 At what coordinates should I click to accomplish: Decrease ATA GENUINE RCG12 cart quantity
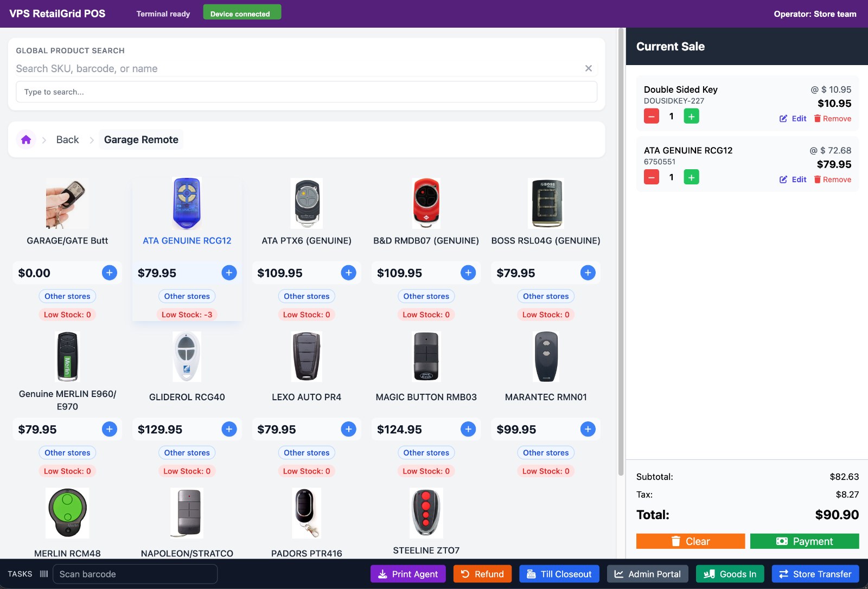652,177
